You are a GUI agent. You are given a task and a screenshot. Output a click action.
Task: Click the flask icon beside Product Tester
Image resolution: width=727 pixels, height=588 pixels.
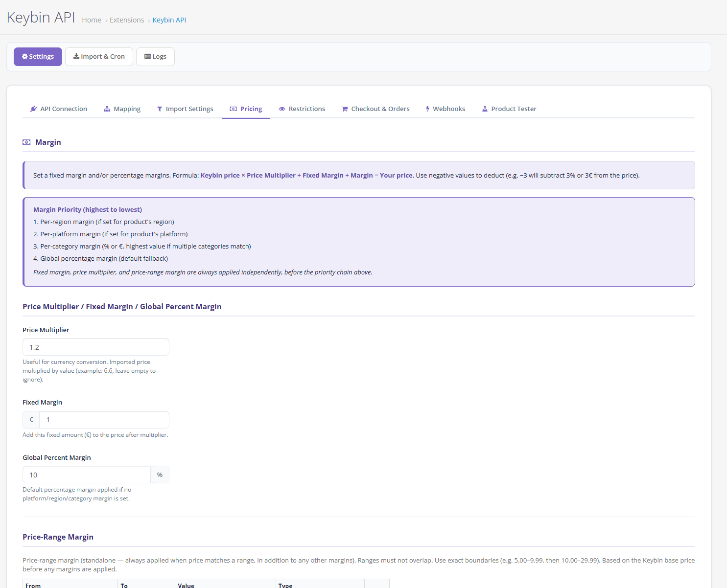(x=485, y=109)
